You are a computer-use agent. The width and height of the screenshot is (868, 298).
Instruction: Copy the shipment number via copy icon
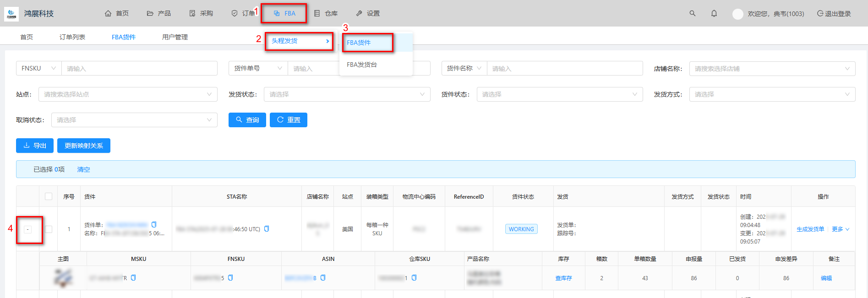(x=154, y=224)
